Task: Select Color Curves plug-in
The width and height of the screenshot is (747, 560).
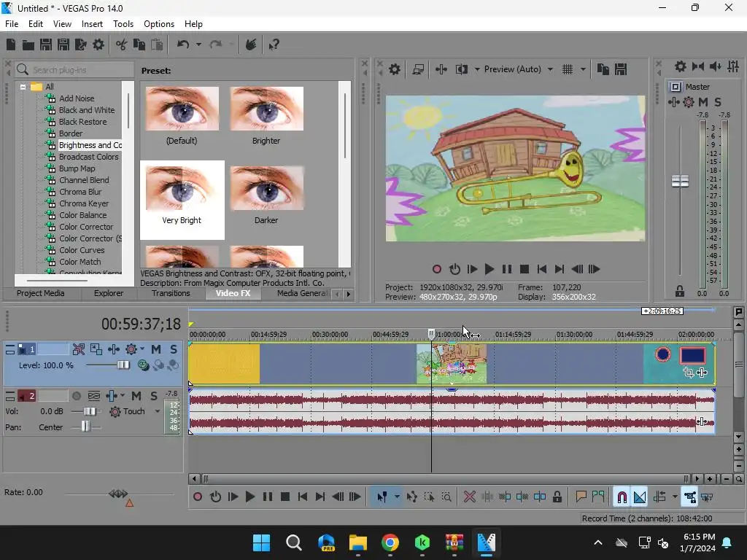Action: [82, 250]
